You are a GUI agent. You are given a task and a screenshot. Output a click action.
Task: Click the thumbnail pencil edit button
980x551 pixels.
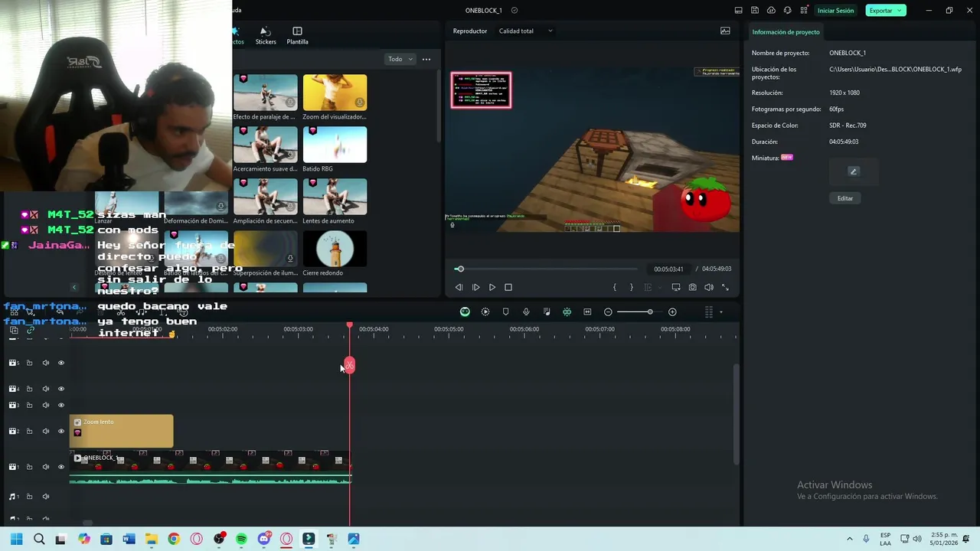click(854, 171)
